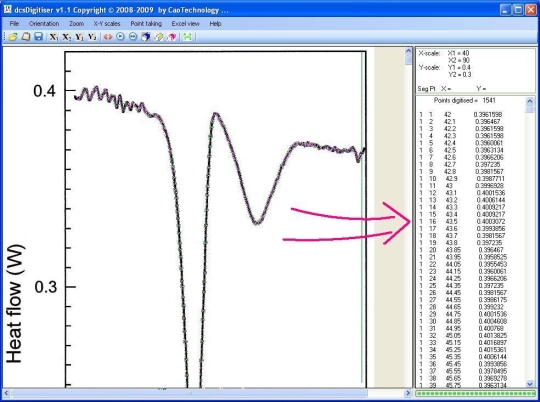This screenshot has width=540, height=402.
Task: Set the X2 scale point
Action: tap(66, 37)
